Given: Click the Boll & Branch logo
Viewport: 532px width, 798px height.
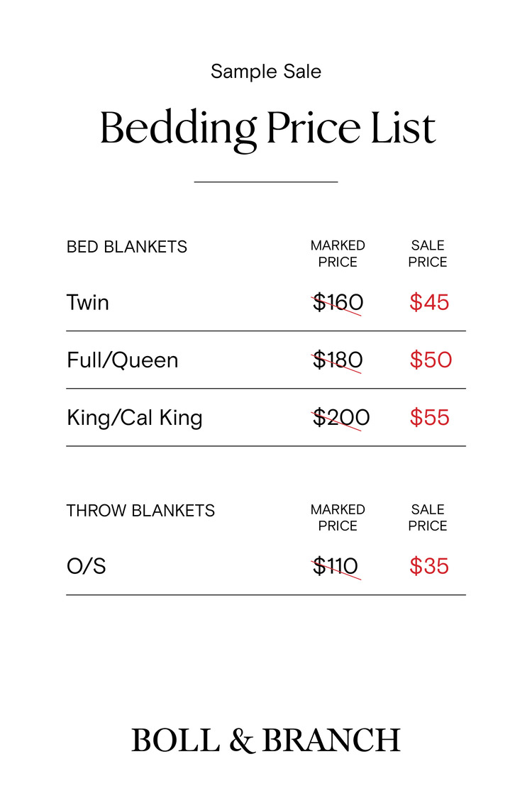Looking at the screenshot, I should pos(266,740).
